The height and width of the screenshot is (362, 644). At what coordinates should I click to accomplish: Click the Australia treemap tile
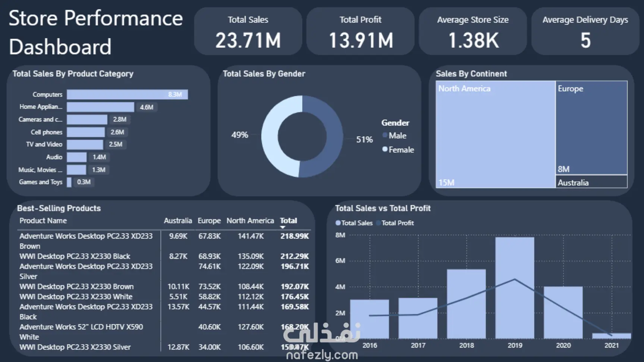tap(591, 182)
